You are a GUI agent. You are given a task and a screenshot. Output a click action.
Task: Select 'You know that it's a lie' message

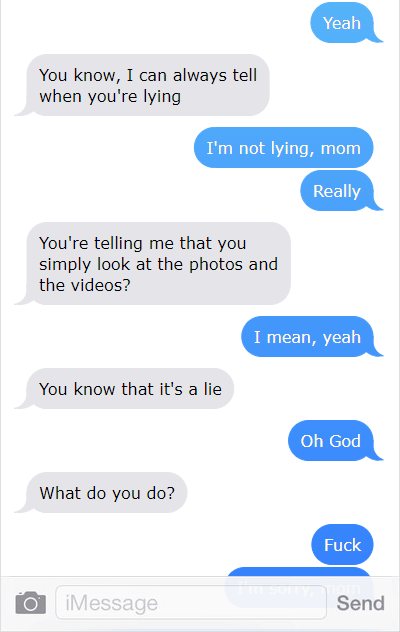click(125, 389)
